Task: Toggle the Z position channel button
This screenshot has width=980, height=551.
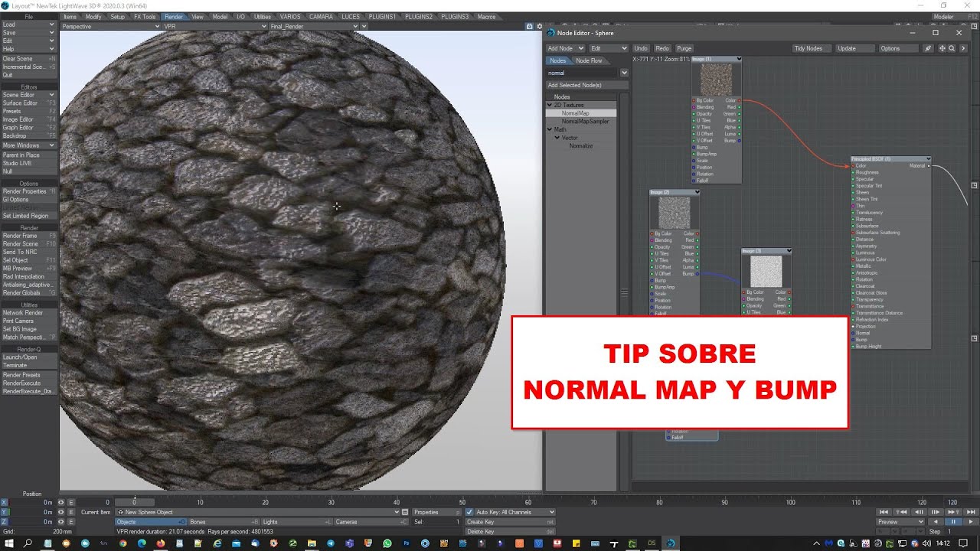Action: [5, 522]
